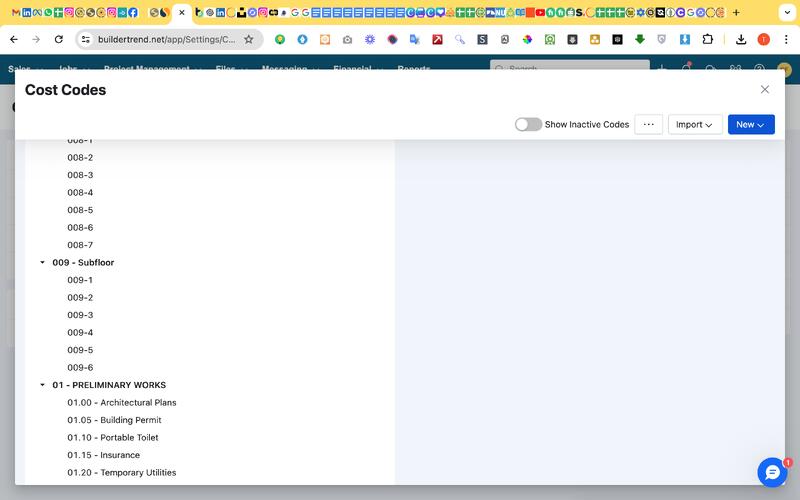800x500 pixels.
Task: Click the blue double-arrow download extension icon
Action: [685, 39]
